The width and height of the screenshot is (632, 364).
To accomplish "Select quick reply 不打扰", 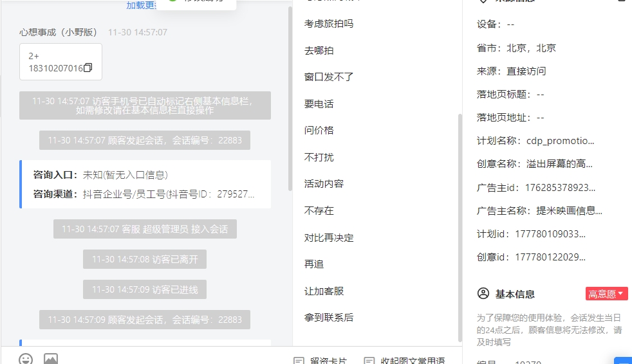I will pyautogui.click(x=319, y=157).
